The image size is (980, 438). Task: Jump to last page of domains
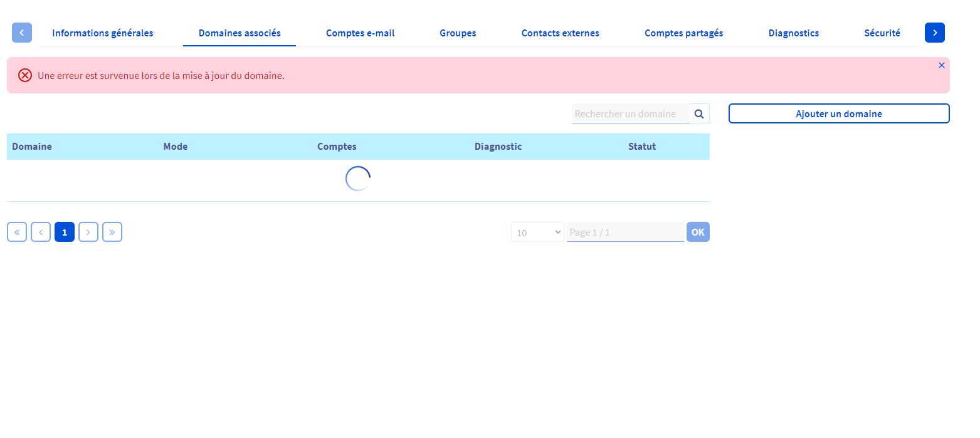tap(112, 232)
